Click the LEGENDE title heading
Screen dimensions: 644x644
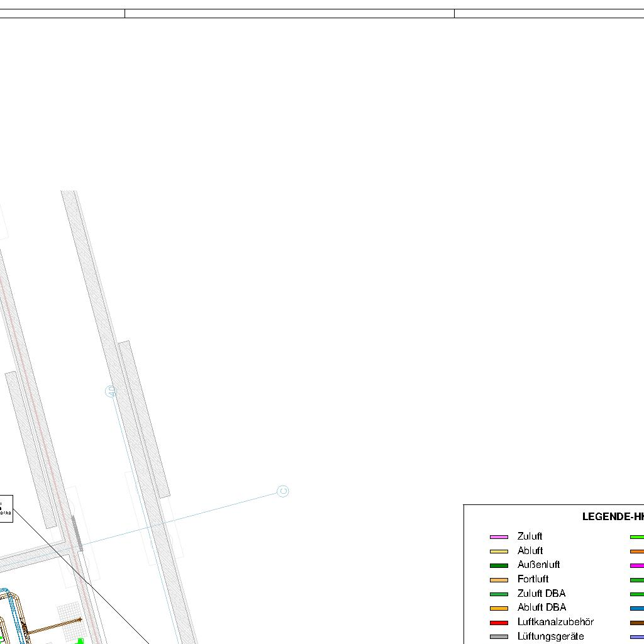(x=613, y=517)
